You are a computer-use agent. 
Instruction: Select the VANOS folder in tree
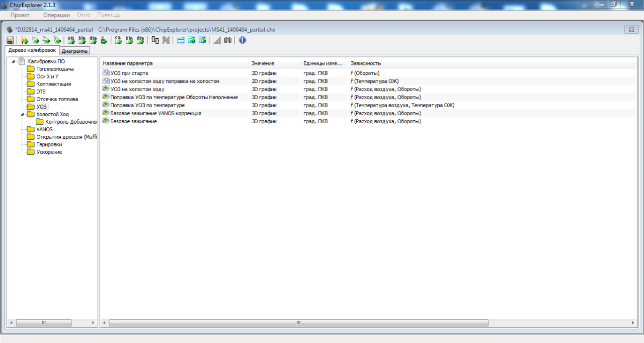(44, 129)
